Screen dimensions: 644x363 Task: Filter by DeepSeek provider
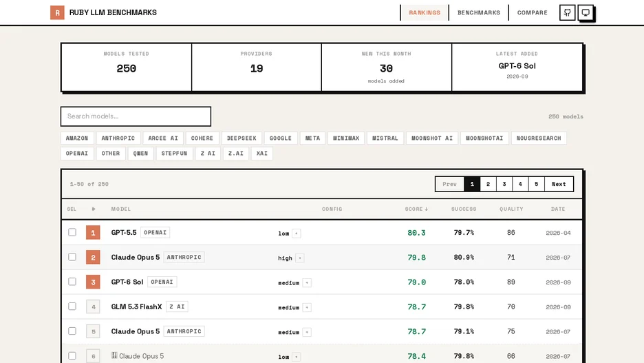(x=241, y=138)
